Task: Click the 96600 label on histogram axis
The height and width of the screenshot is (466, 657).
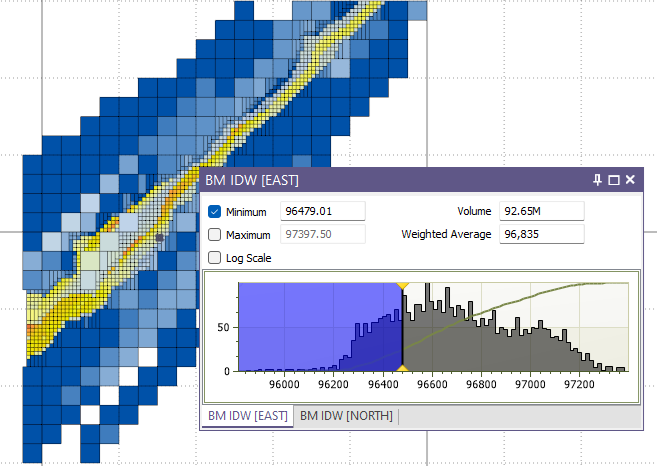Action: pyautogui.click(x=432, y=384)
